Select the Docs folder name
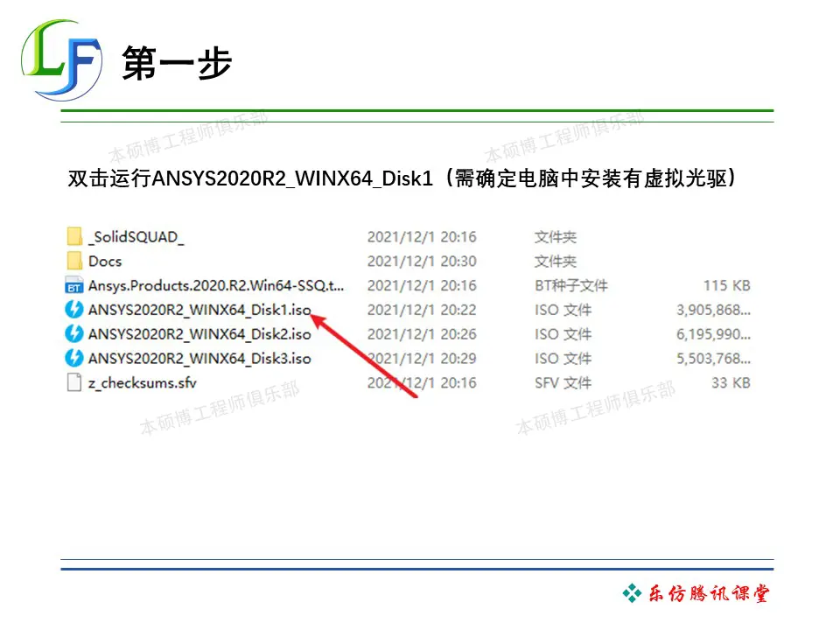Viewport: 840px width, 630px height. [105, 262]
